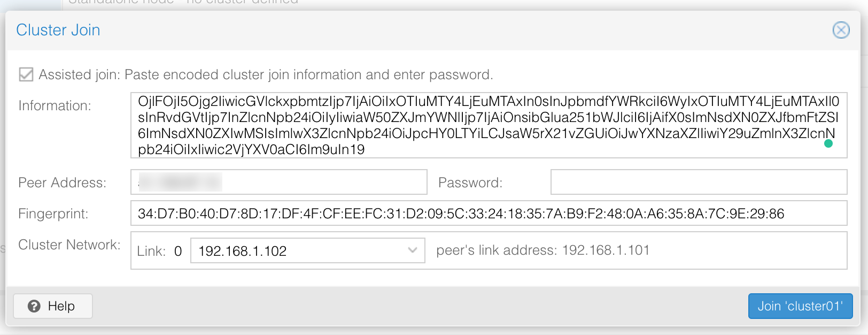
Task: Click the peer's link address 192.168.1.101 text
Action: coord(542,250)
